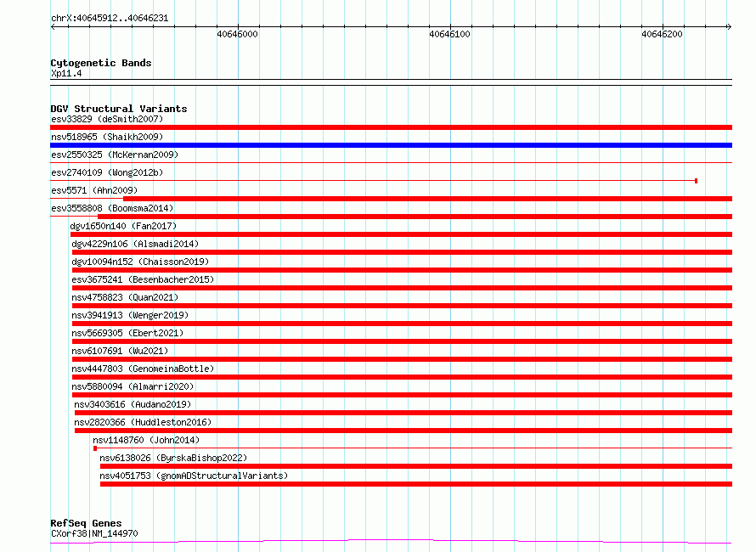The width and height of the screenshot is (756, 552).
Task: Click the esv33829 (deSmith2007) variant label
Action: click(x=107, y=119)
